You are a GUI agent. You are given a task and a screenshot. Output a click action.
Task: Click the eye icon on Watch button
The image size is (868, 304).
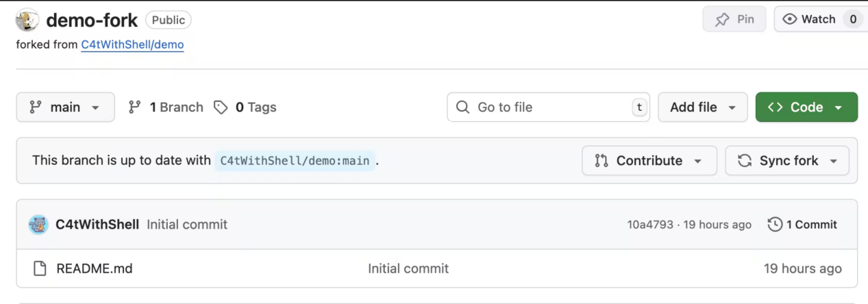tap(790, 19)
